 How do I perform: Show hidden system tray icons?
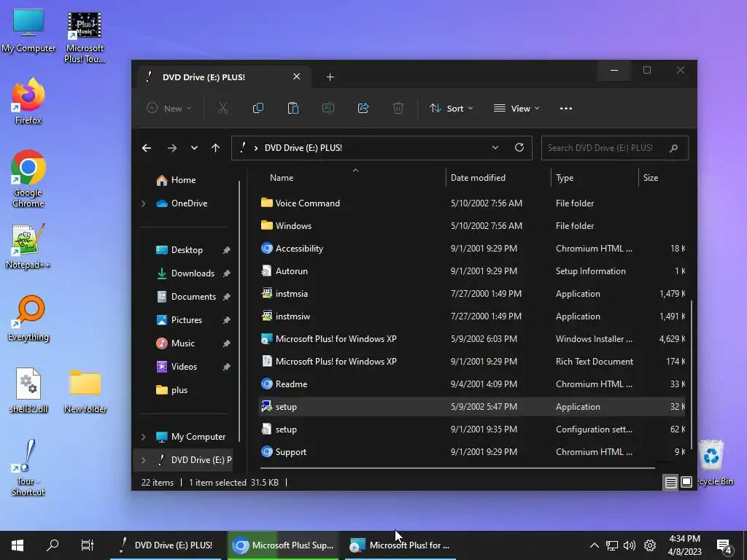(594, 545)
